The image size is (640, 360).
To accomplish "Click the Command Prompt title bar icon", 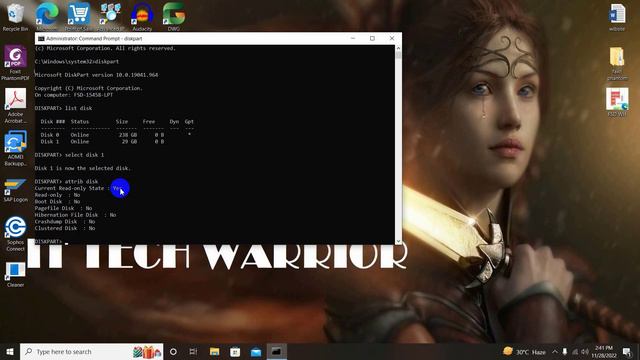I will click(41, 38).
